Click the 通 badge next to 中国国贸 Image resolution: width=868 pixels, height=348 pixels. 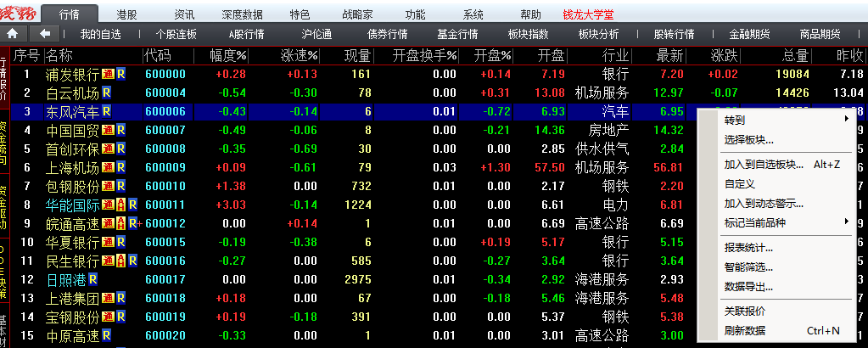(x=108, y=130)
